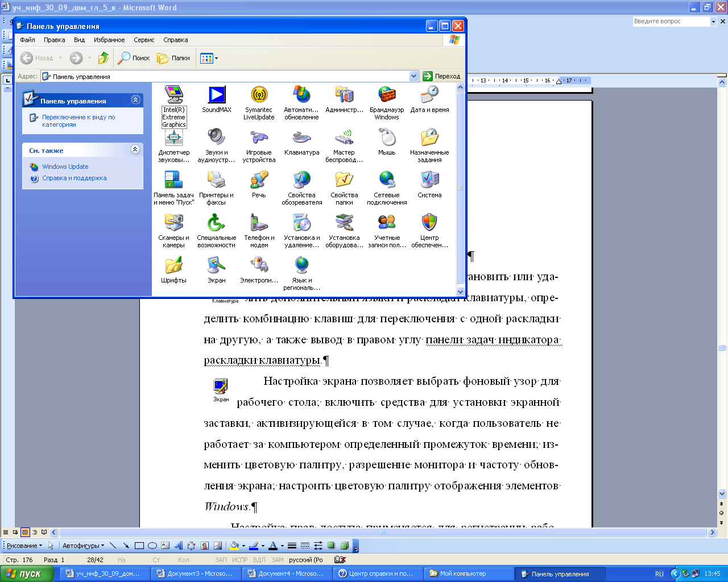This screenshot has width=728, height=582.
Task: Click Переключение к виду по категориям link
Action: click(x=78, y=121)
